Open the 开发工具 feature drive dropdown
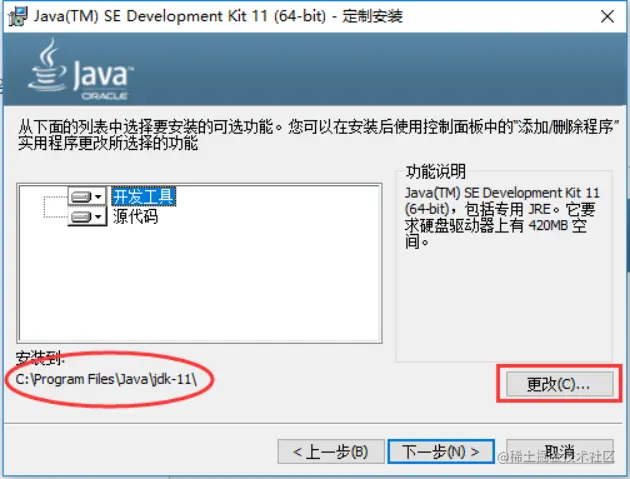The height and width of the screenshot is (479, 630). [x=87, y=197]
